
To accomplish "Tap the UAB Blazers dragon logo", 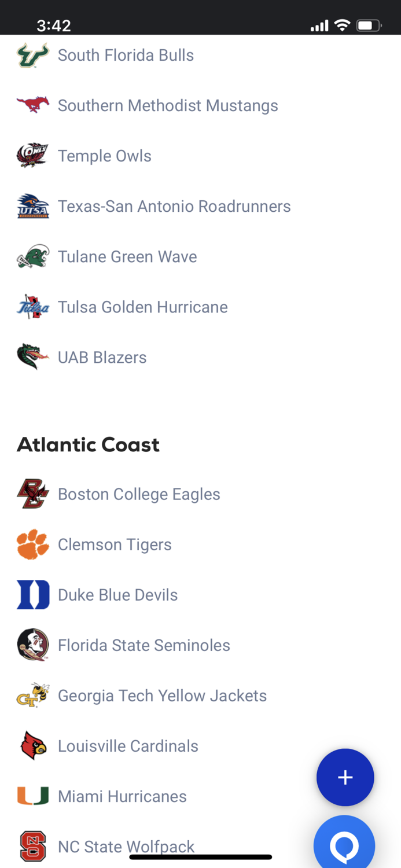I will 32,357.
